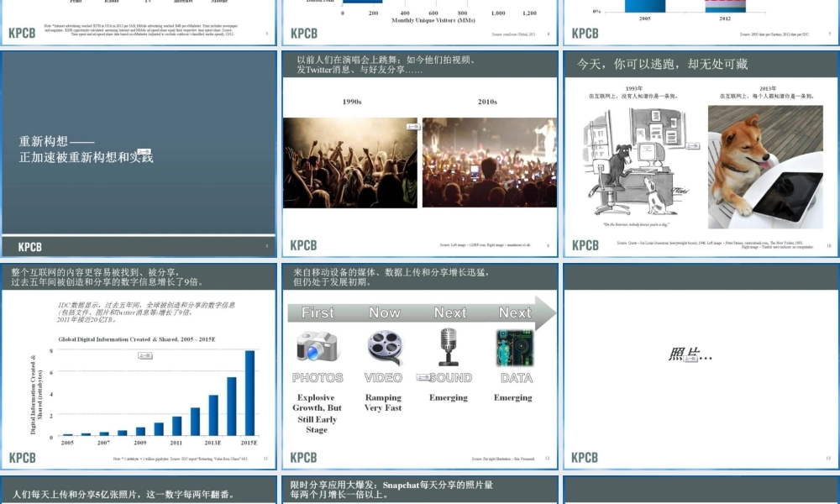This screenshot has width=840, height=504.
Task: Click the '1990s' label
Action: pos(352,102)
